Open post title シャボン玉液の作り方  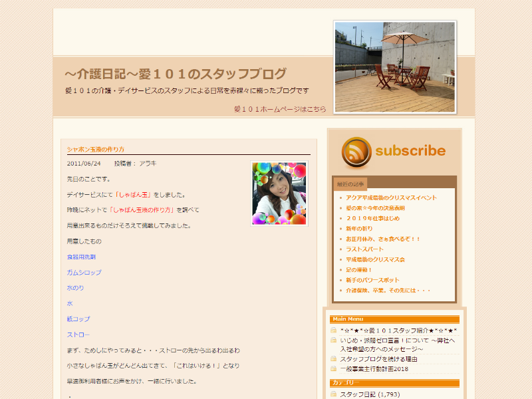96,149
